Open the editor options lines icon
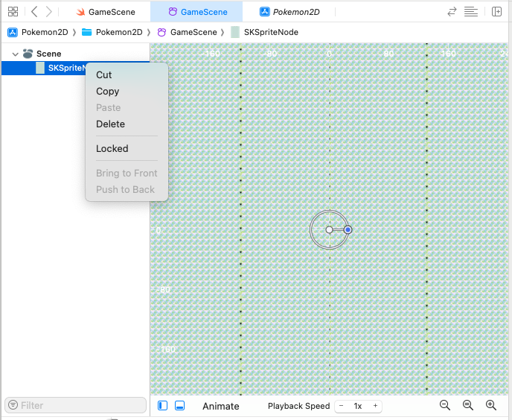Image resolution: width=512 pixels, height=420 pixels. click(x=470, y=12)
